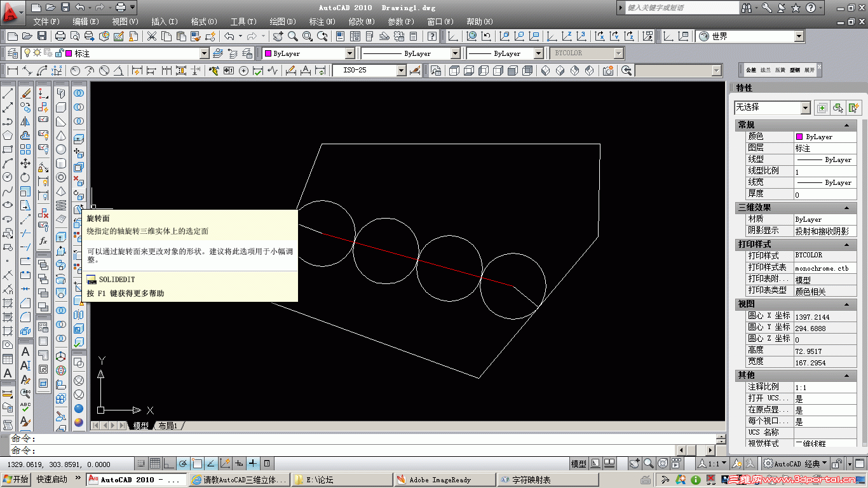Toggle Grid Display in the status bar

point(154,463)
